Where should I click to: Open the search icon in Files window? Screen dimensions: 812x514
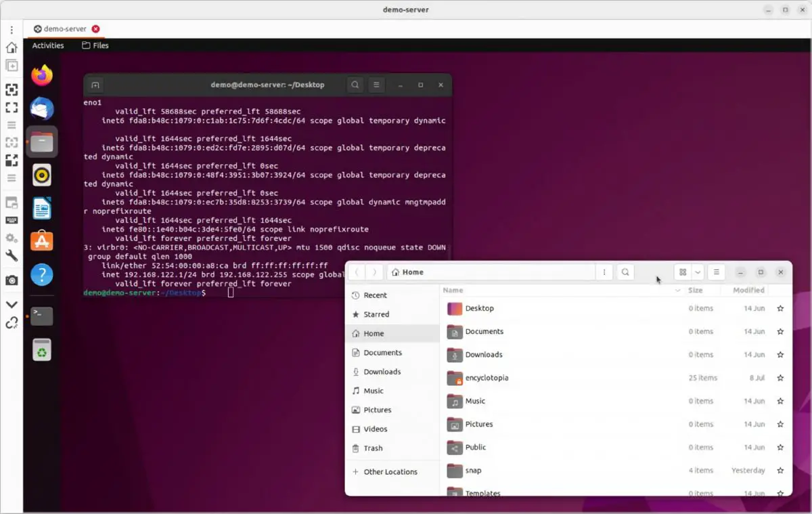pos(625,272)
